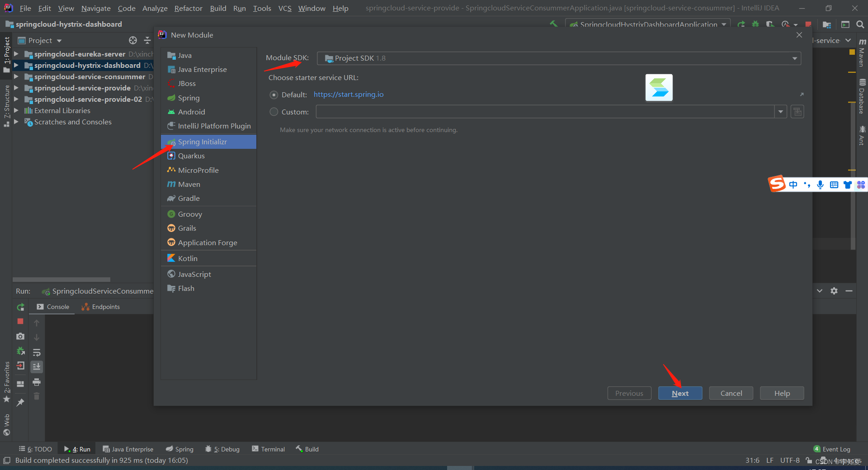The height and width of the screenshot is (470, 868).
Task: Switch to the Console tab
Action: pyautogui.click(x=53, y=307)
